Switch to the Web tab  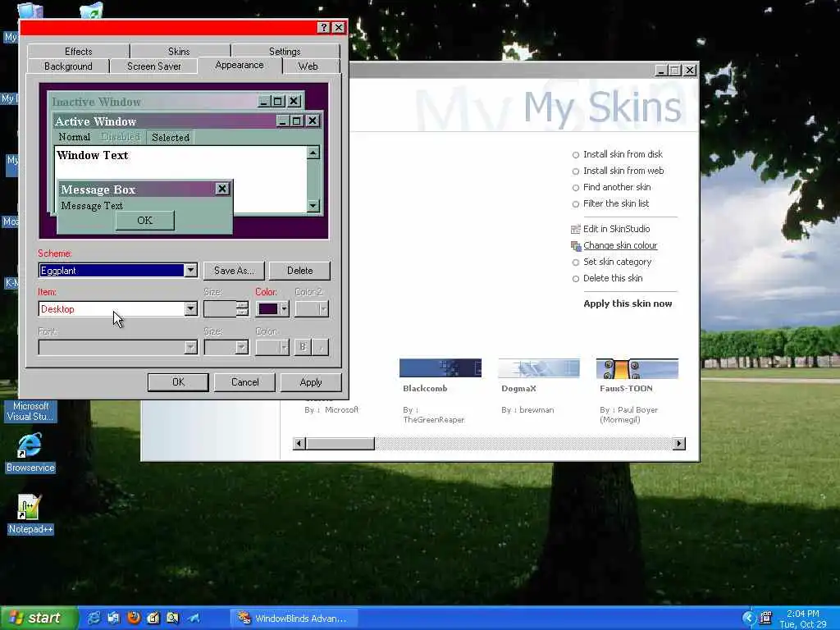308,66
